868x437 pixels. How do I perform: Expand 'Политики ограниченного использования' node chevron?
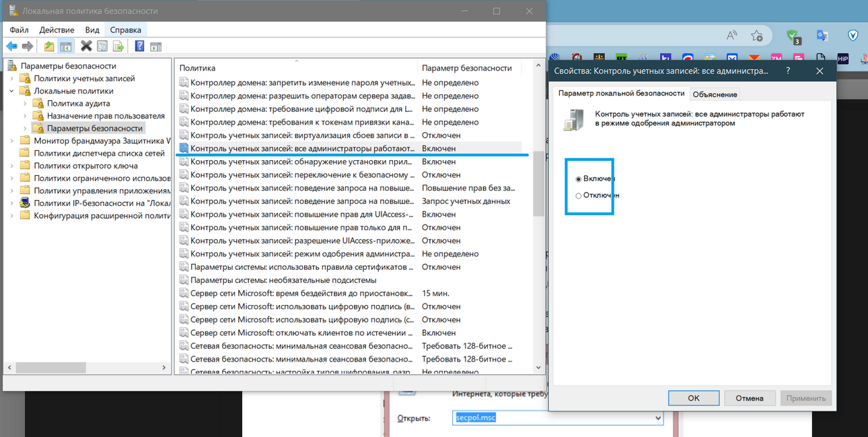click(x=11, y=178)
